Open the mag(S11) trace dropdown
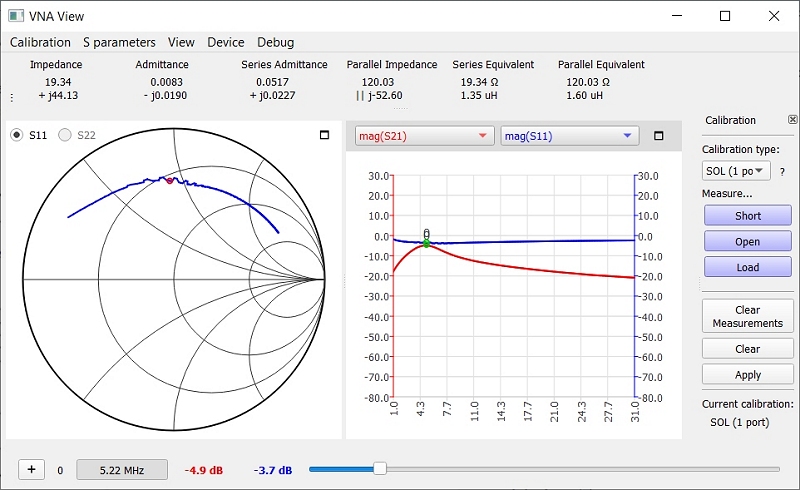The width and height of the screenshot is (800, 490). click(x=568, y=135)
